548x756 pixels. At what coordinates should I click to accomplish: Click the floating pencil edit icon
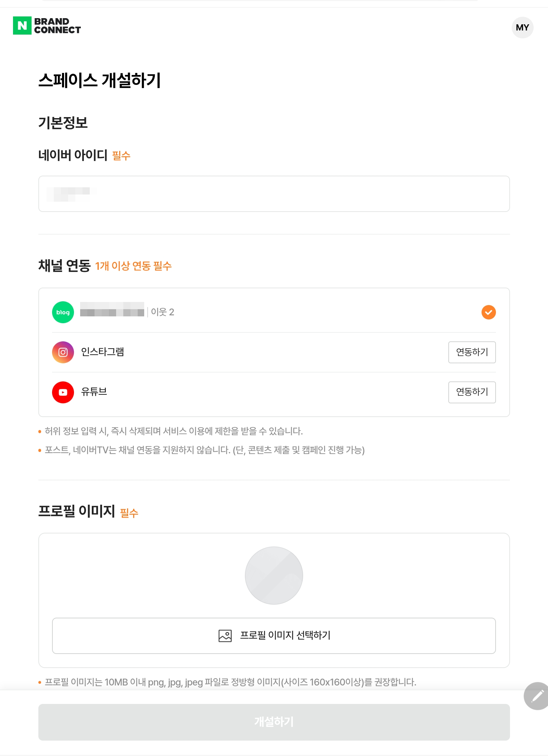pyautogui.click(x=537, y=696)
